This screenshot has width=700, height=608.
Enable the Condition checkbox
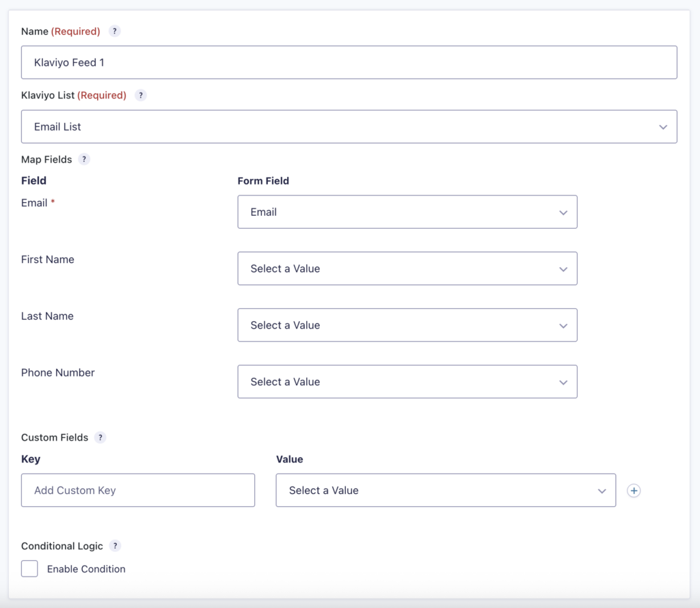(29, 569)
